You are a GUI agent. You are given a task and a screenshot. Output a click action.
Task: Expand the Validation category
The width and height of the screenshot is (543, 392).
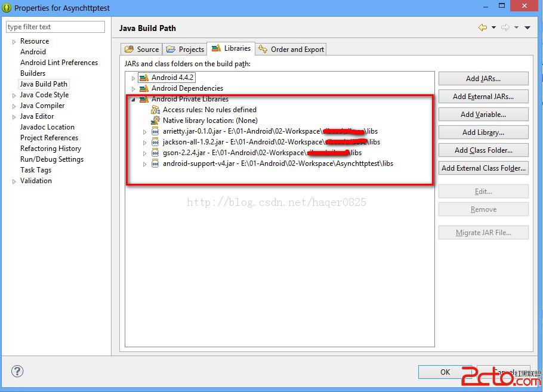14,181
